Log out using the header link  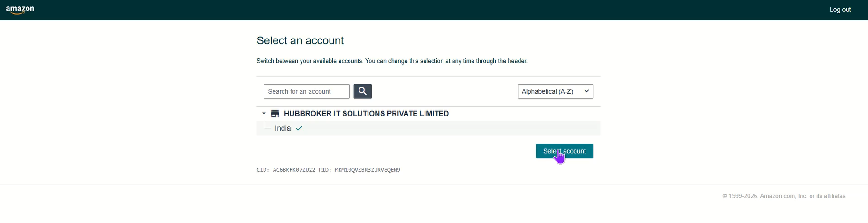click(x=840, y=10)
